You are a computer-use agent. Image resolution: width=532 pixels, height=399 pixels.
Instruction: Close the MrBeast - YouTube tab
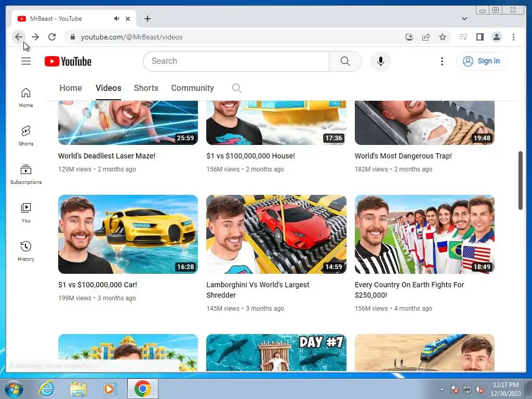tap(128, 19)
